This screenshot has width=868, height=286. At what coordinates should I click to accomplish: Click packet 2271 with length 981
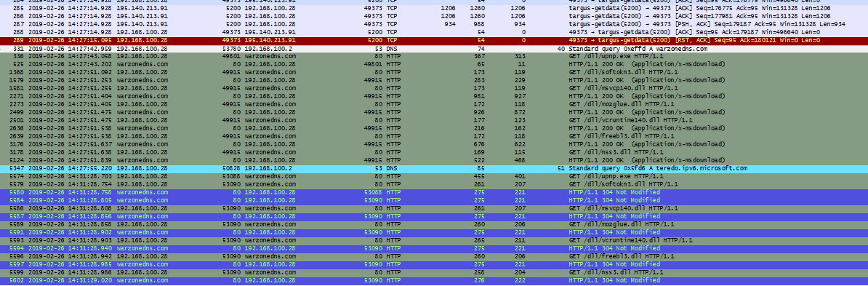click(x=434, y=97)
